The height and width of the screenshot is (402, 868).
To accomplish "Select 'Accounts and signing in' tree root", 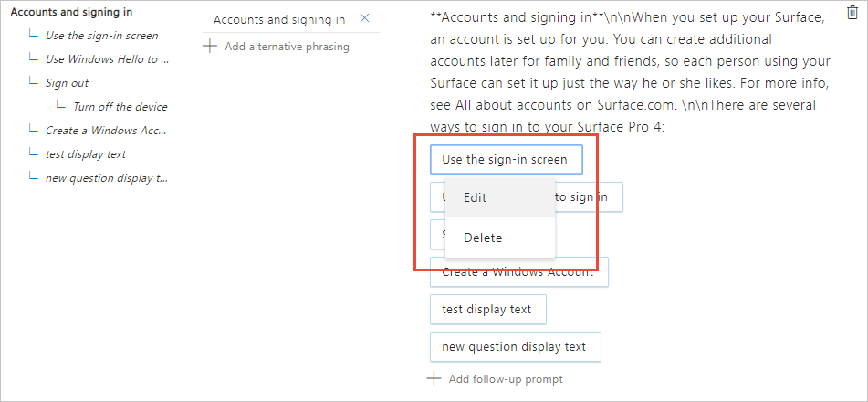I will 71,12.
